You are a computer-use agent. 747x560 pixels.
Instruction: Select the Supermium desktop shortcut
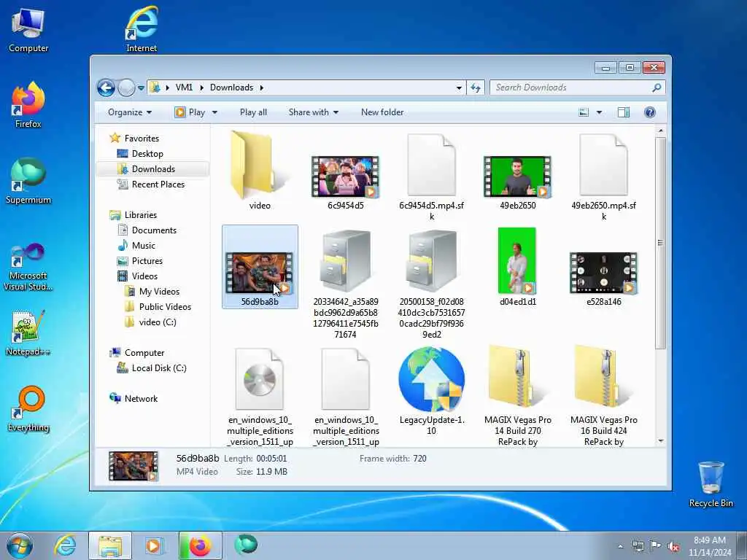pos(28,182)
